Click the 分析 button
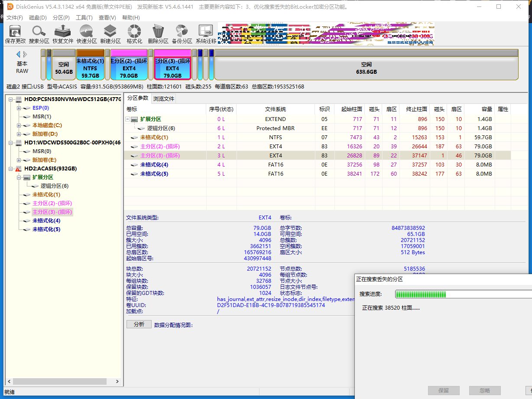The height and width of the screenshot is (399, 532). 139,324
